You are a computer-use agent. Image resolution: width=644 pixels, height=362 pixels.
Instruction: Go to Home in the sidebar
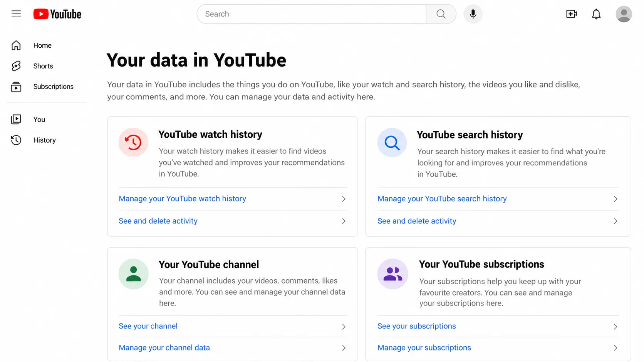(x=42, y=45)
